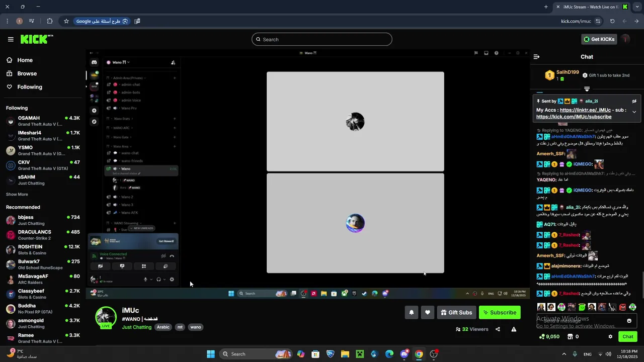Open sSAHM channel in sidebar
The image size is (644, 362).
click(43, 180)
